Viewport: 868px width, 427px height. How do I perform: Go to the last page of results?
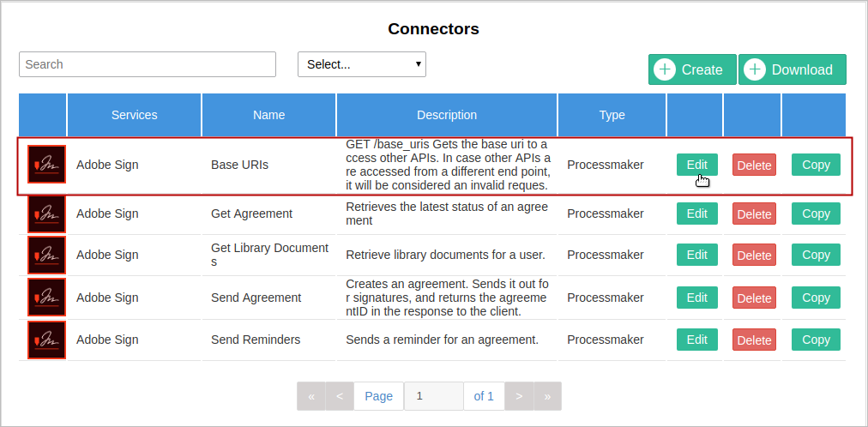[547, 396]
